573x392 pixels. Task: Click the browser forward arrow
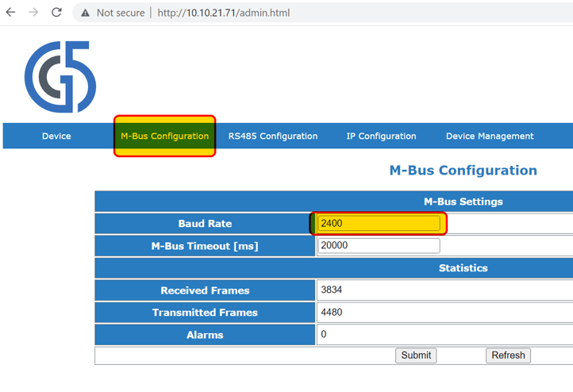(x=33, y=13)
